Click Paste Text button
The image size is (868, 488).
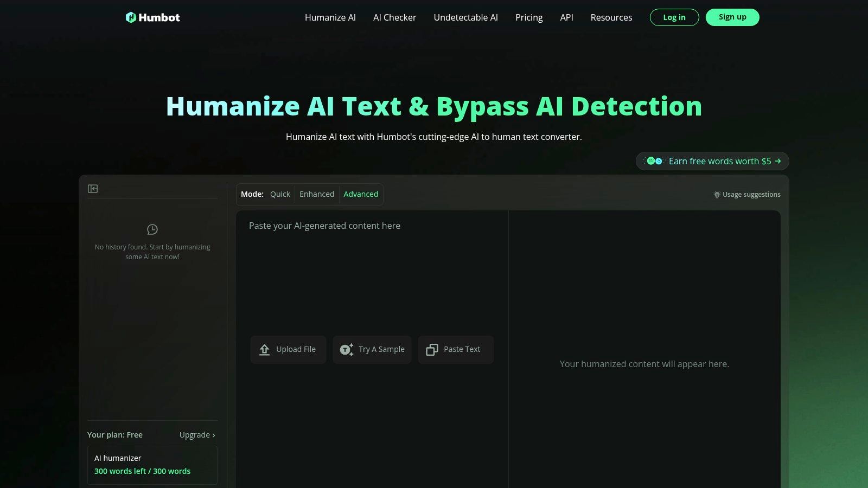point(456,350)
